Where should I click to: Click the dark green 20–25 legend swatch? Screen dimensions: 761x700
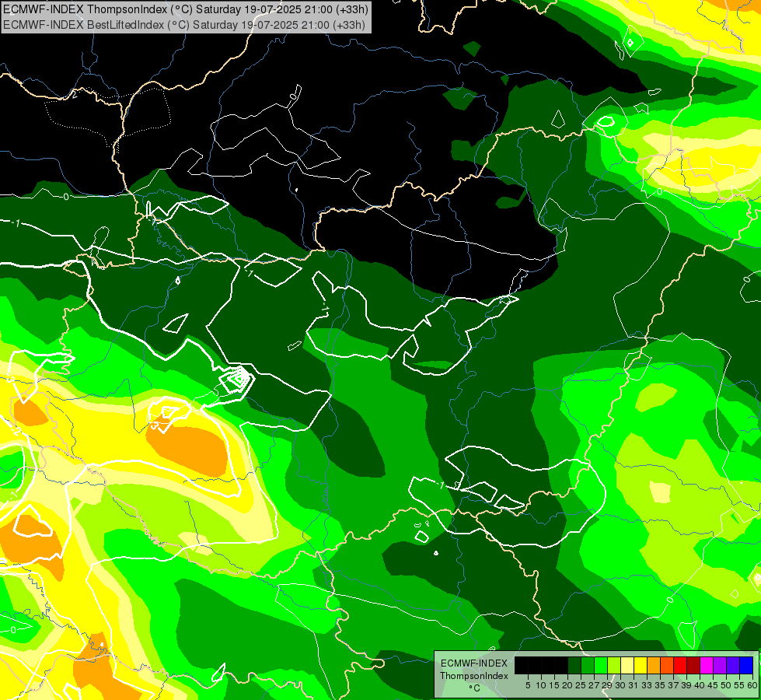(x=574, y=665)
